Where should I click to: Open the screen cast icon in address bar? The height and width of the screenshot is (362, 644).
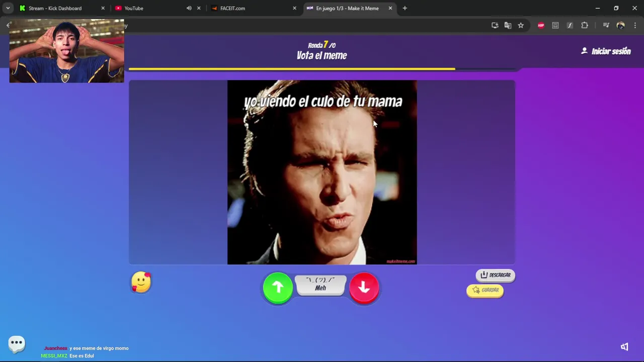coord(495,25)
